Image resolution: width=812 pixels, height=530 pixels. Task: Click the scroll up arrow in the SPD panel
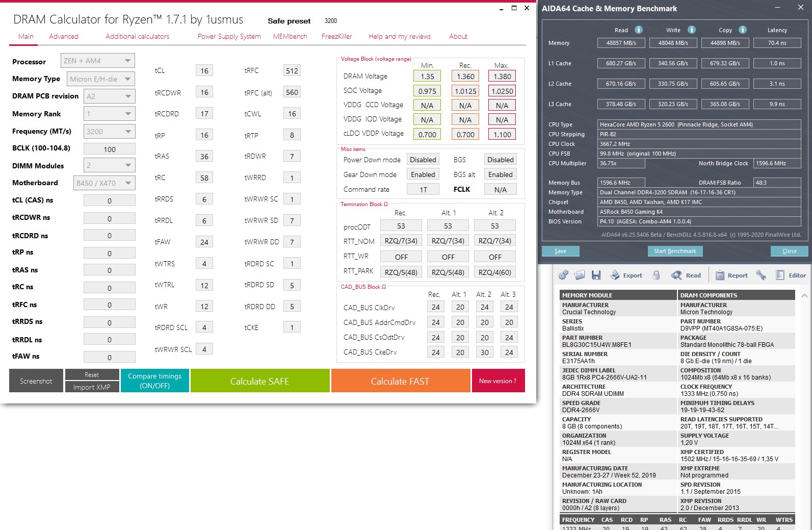point(804,295)
